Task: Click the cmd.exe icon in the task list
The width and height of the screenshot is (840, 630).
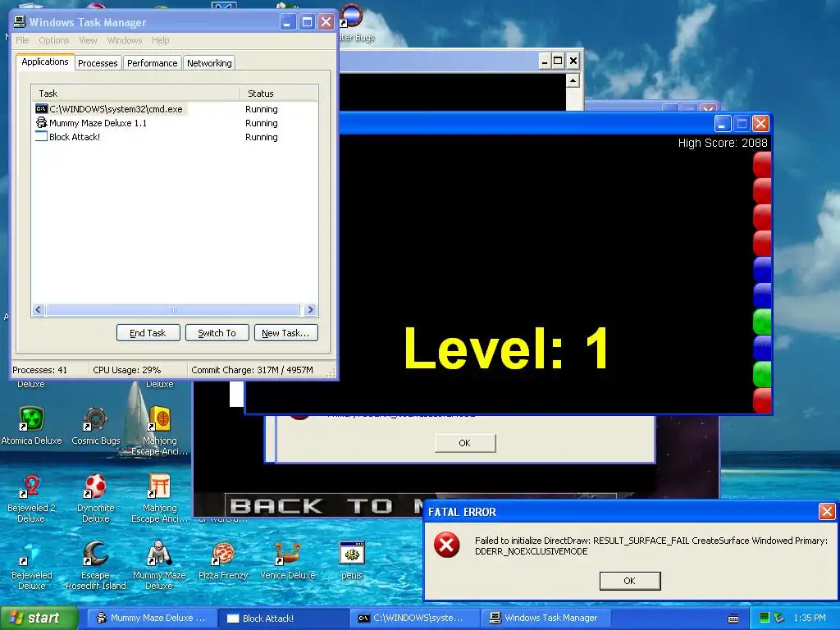Action: [x=41, y=109]
